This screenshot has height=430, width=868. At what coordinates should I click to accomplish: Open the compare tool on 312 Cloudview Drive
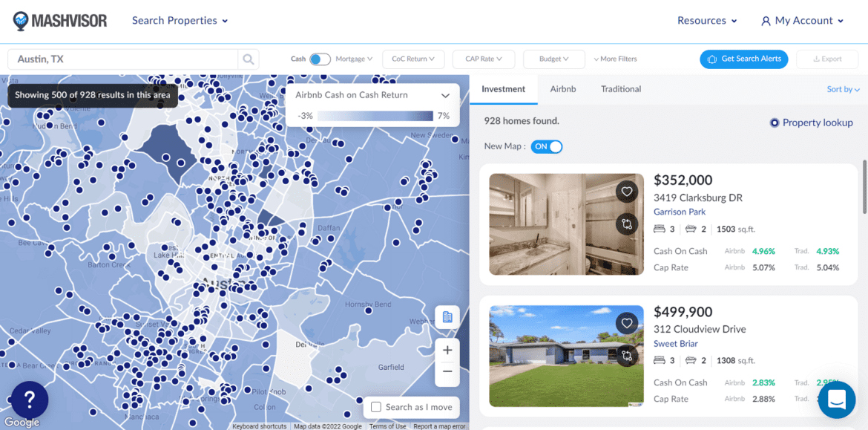pos(627,356)
